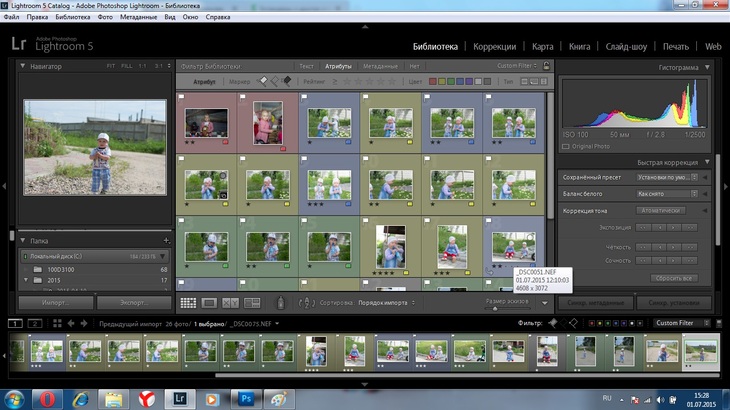Image resolution: width=730 pixels, height=410 pixels.
Task: Filter filmstrip by flagged status
Action: (553, 323)
